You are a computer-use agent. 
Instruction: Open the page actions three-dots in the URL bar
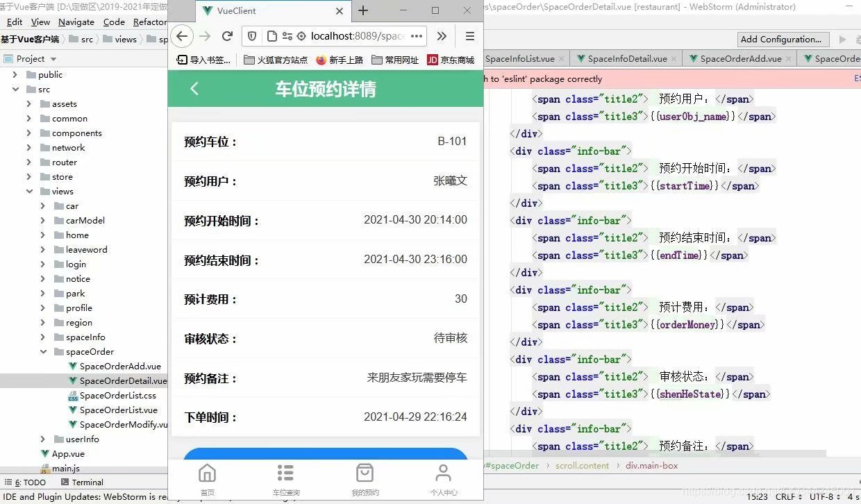[x=417, y=36]
